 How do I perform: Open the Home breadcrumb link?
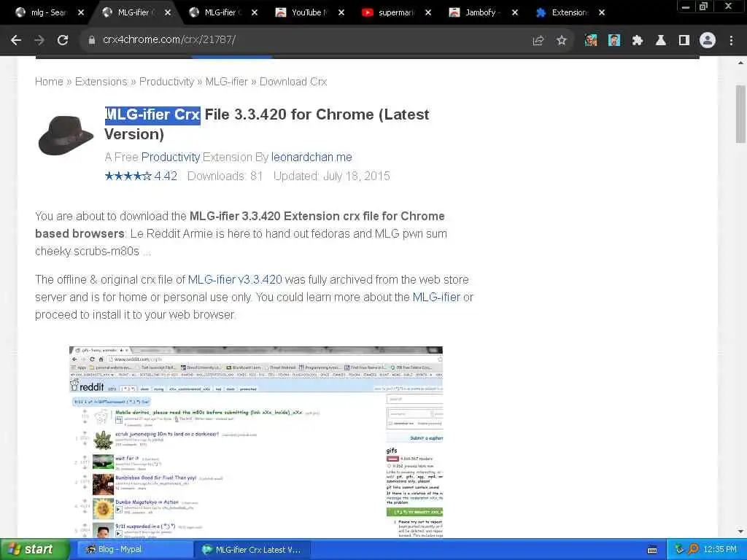click(x=49, y=82)
